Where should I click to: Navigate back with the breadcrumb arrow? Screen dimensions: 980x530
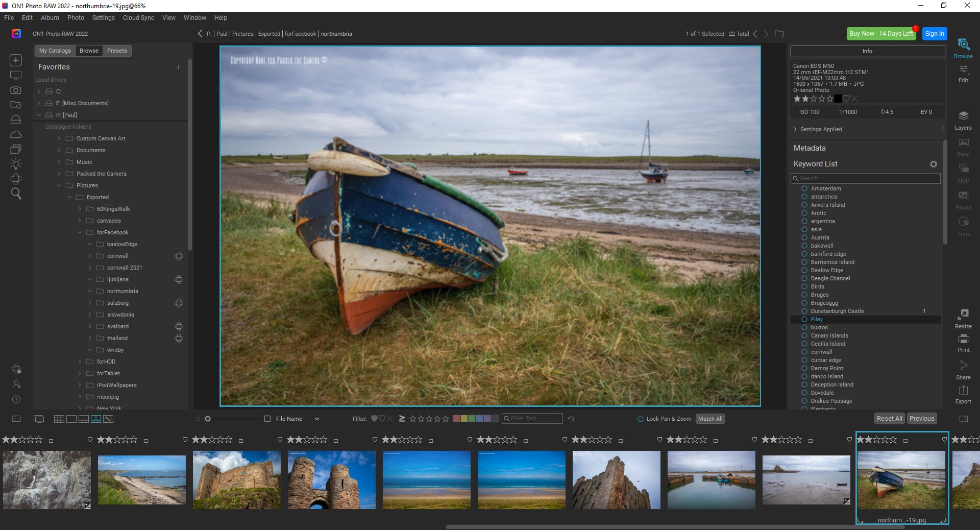200,34
